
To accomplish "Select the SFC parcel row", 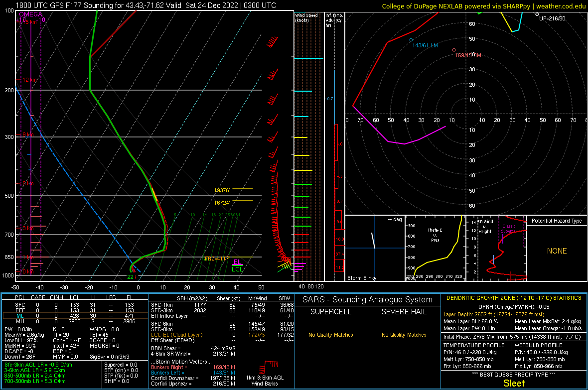I will point(75,305).
